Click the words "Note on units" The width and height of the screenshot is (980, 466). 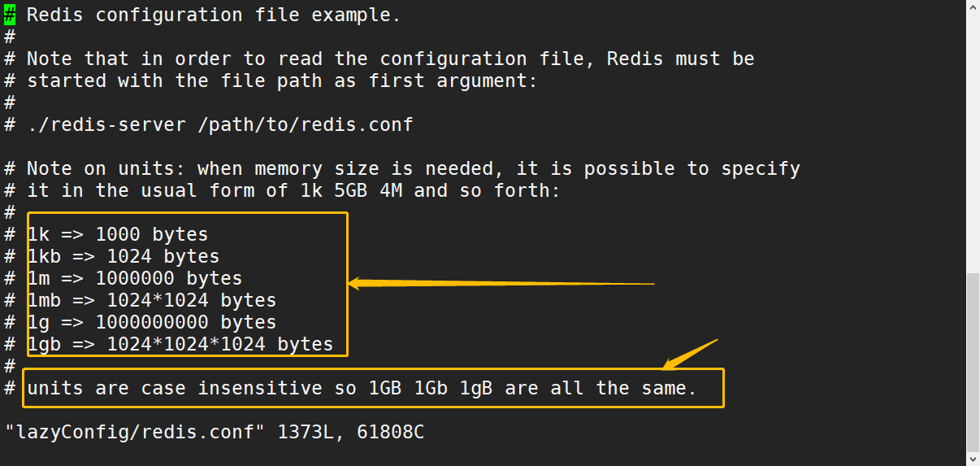pos(101,168)
